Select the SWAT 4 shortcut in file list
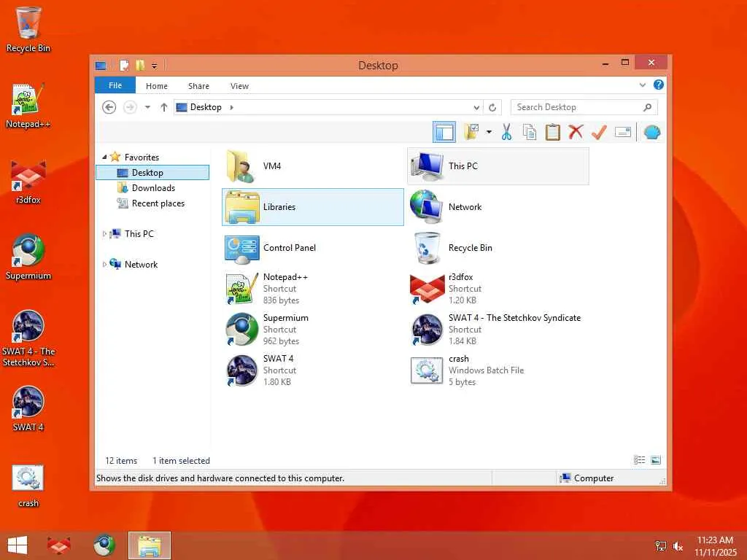 click(x=312, y=370)
